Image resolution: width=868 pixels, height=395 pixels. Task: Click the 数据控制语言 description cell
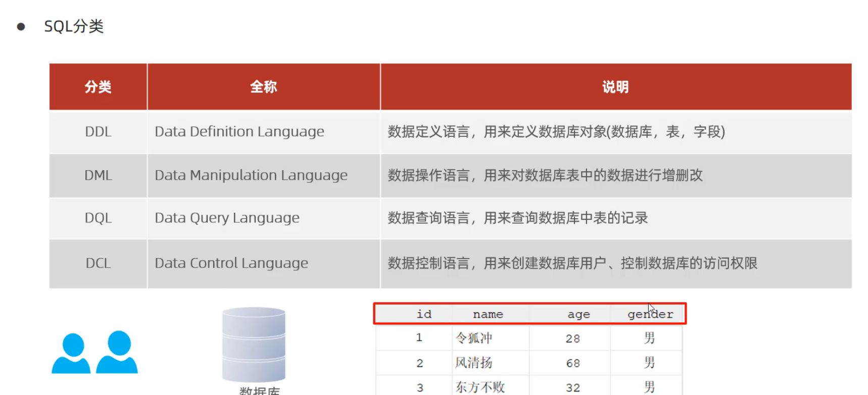pyautogui.click(x=616, y=263)
